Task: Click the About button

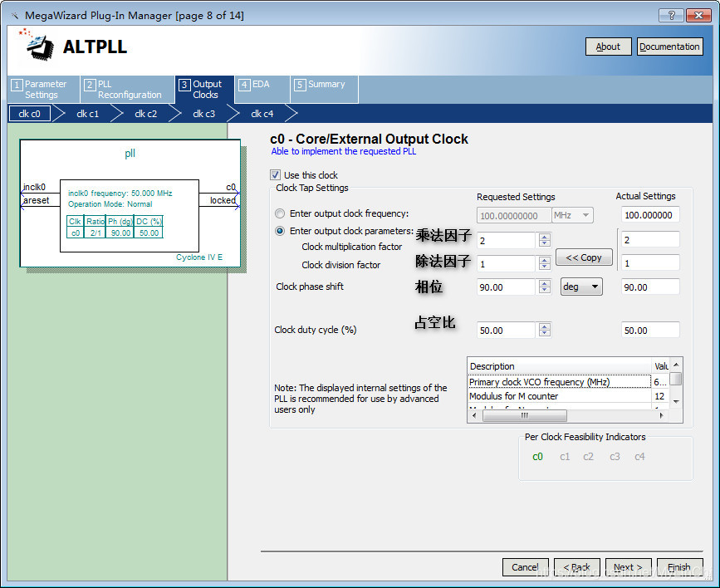Action: tap(609, 47)
